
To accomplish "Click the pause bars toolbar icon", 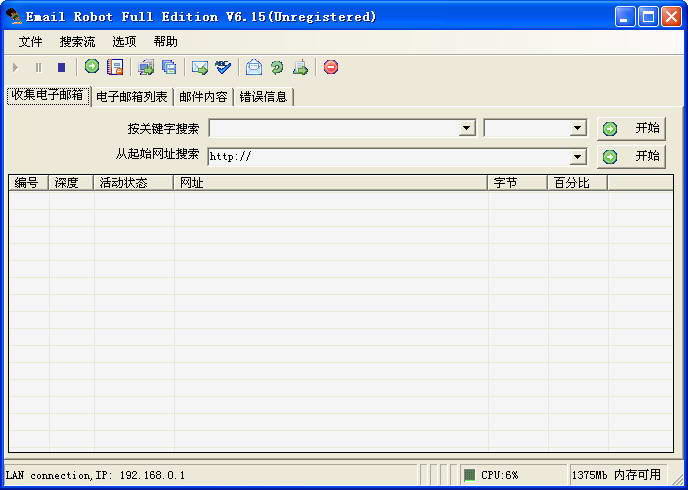I will [x=39, y=68].
